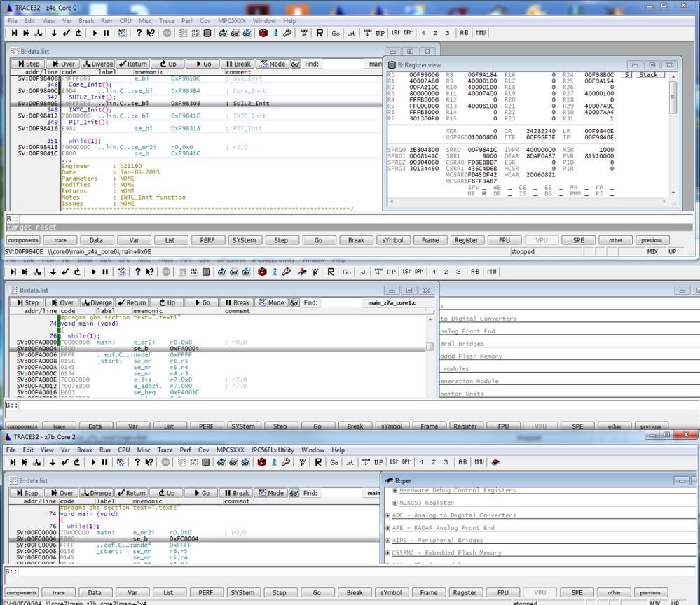The height and width of the screenshot is (605, 700).
Task: Click question mark help icon in middle window toolbar
Action: [x=138, y=272]
